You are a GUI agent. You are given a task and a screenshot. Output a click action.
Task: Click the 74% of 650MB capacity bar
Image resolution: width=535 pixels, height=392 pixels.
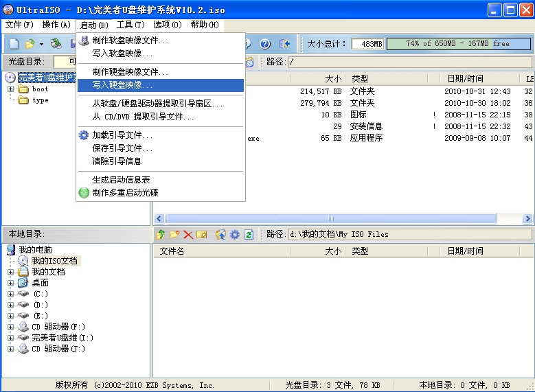pos(459,44)
